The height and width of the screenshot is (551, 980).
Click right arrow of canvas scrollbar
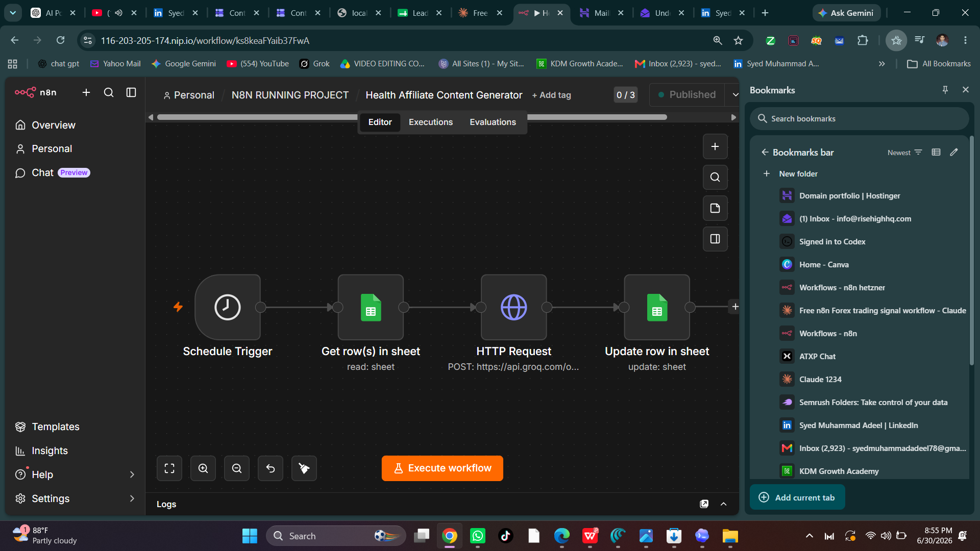coord(733,117)
